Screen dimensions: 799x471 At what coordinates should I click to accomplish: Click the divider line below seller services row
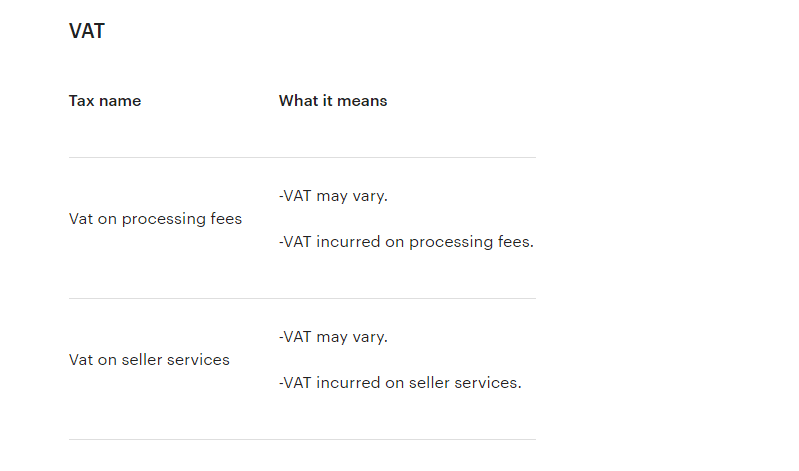tap(302, 440)
